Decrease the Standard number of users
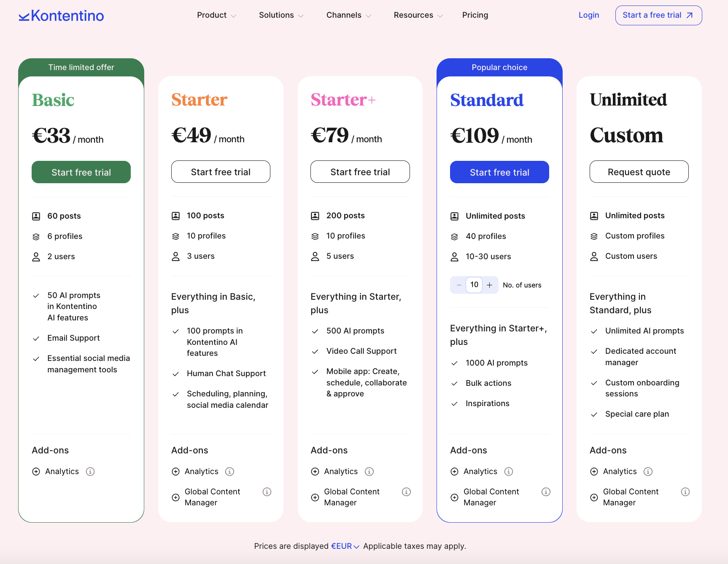This screenshot has height=564, width=728. [459, 285]
